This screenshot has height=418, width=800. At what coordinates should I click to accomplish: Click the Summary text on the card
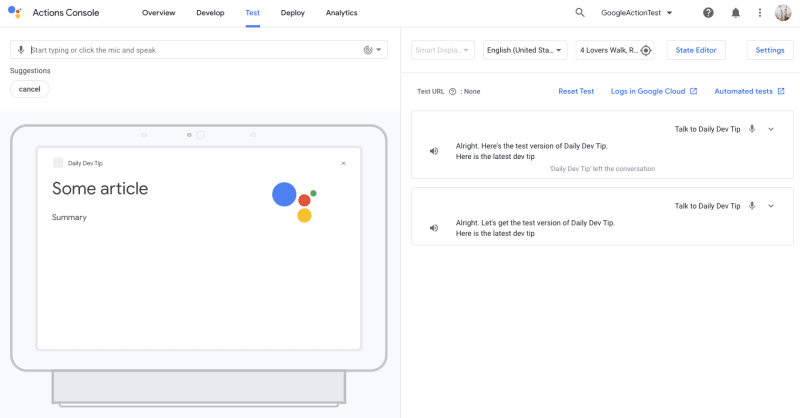click(x=69, y=217)
